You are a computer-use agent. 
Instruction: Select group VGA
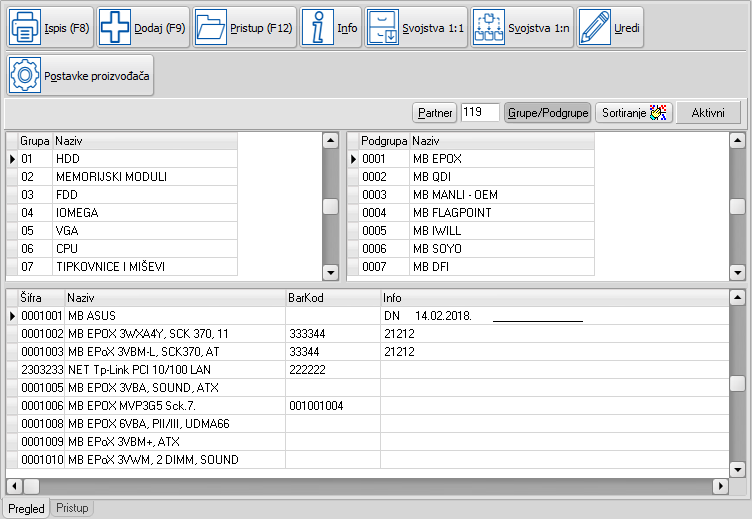(122, 231)
